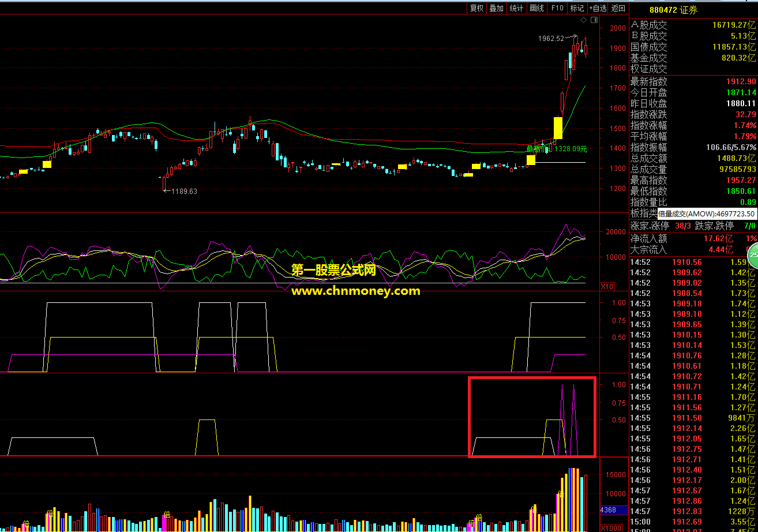Click the 今日开盘 value 1871.14
758x532 pixels.
pos(741,92)
